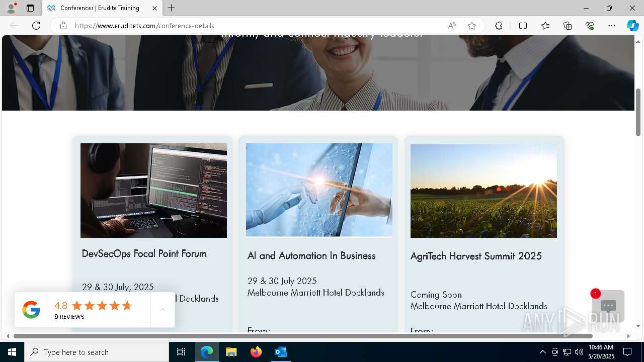Open Copilot sidebar icon
The width and height of the screenshot is (644, 362).
click(x=632, y=26)
